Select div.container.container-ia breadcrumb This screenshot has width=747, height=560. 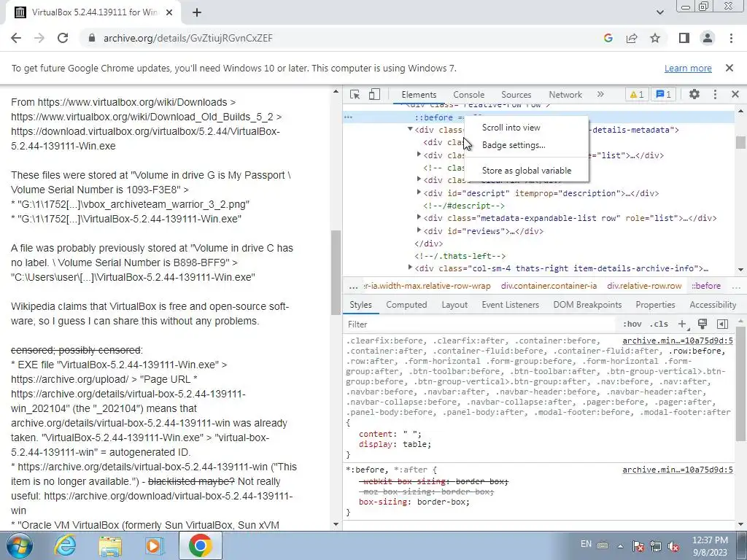pos(549,286)
